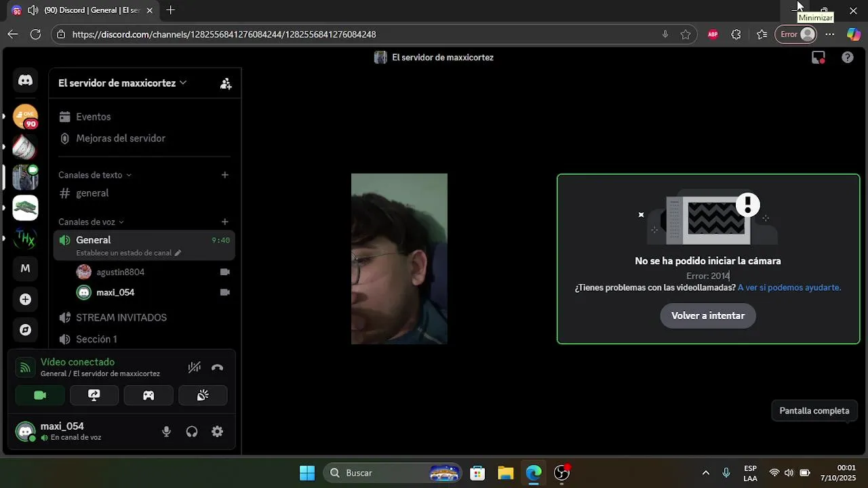Click Volver a intentar button
The image size is (868, 488).
tap(708, 316)
